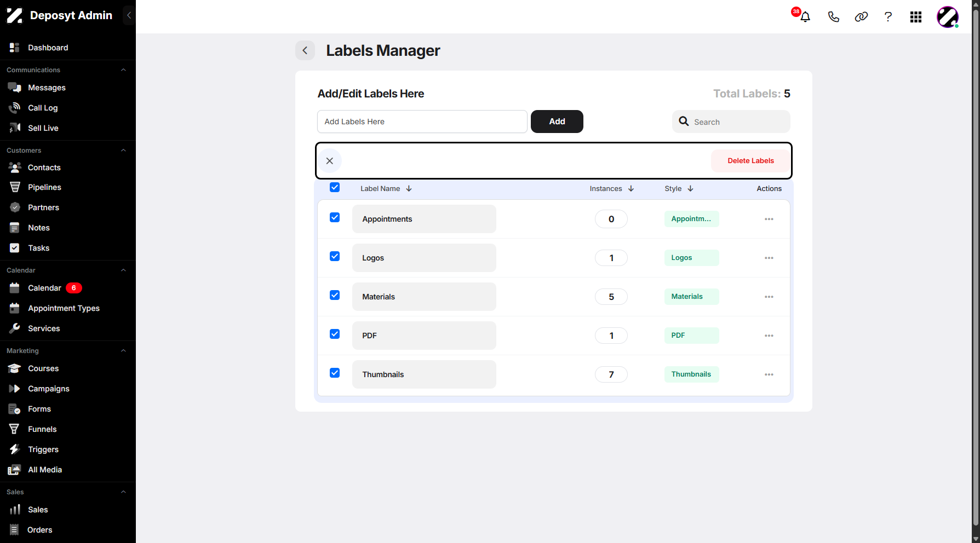Click the Tasks checkmark icon
This screenshot has height=543, width=980.
(x=15, y=248)
